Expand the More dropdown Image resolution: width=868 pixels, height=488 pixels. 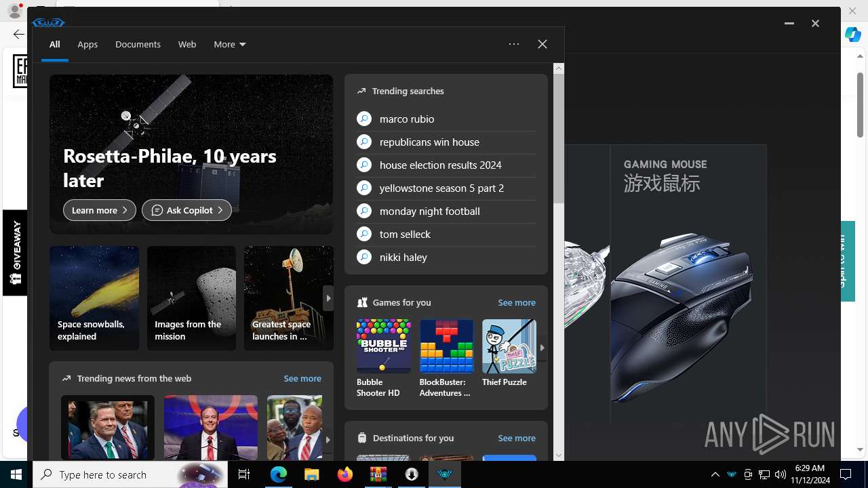(230, 44)
